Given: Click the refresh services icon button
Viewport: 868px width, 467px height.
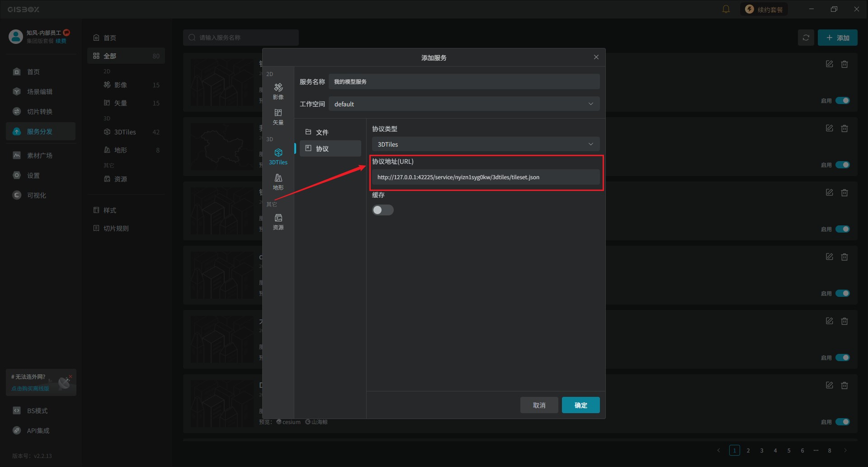Looking at the screenshot, I should click(x=806, y=38).
